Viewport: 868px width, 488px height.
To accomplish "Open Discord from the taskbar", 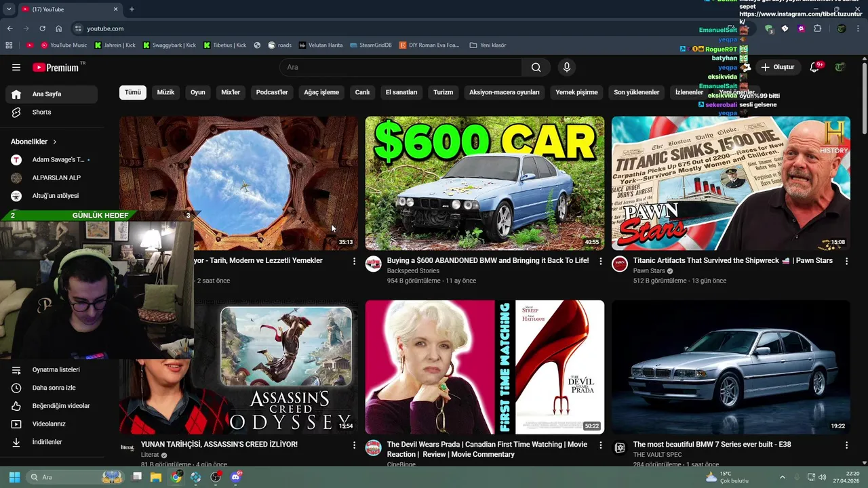I will [x=236, y=477].
